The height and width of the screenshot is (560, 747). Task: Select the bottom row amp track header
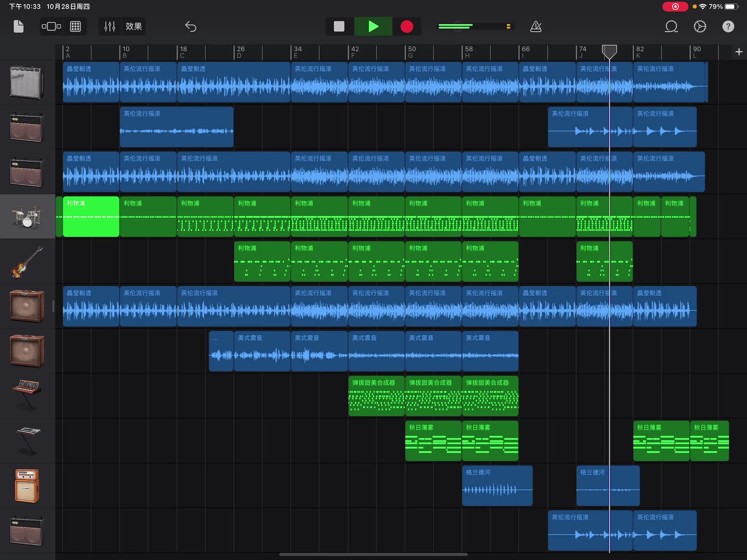pos(26,530)
